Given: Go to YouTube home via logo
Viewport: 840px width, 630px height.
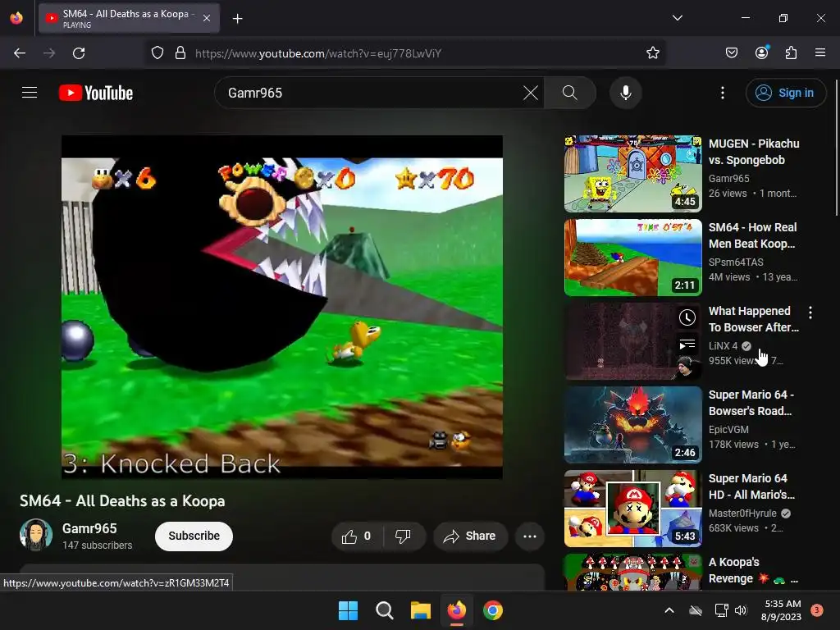Looking at the screenshot, I should coord(96,93).
